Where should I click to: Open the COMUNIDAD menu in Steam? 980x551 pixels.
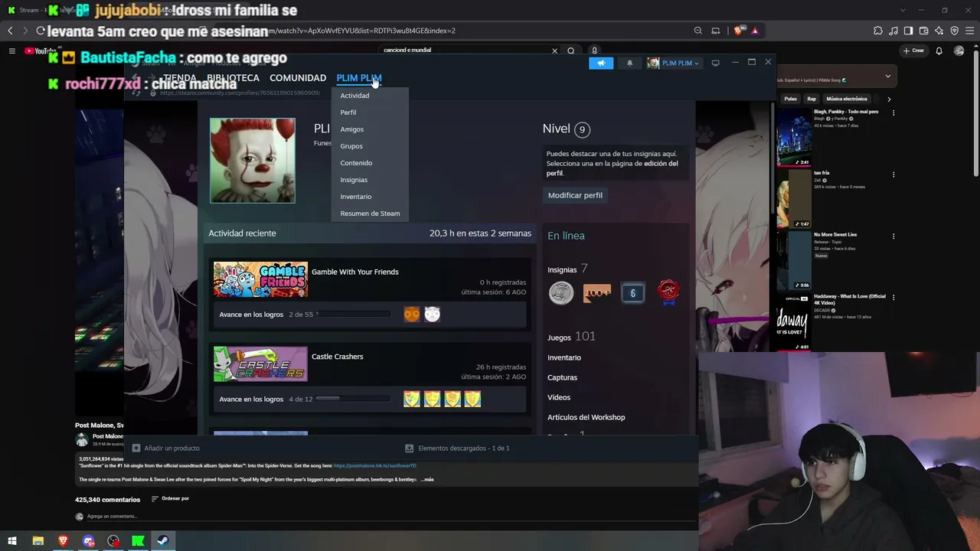(298, 78)
